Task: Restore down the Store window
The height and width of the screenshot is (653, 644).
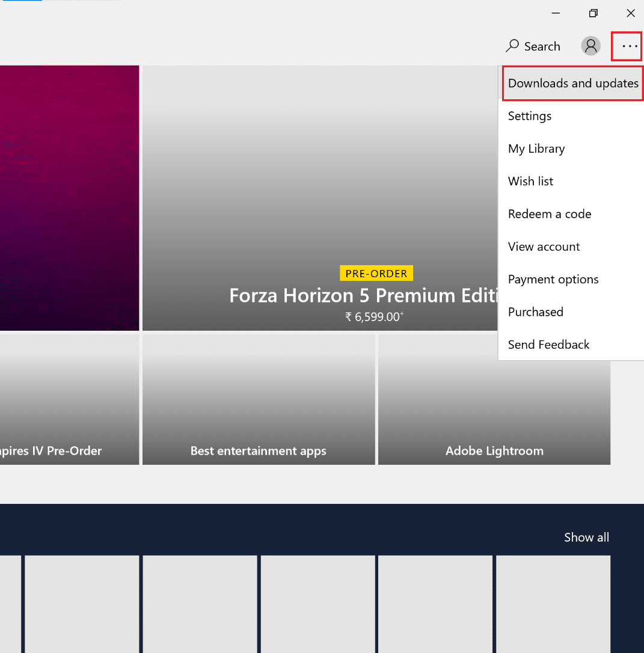Action: [x=593, y=13]
